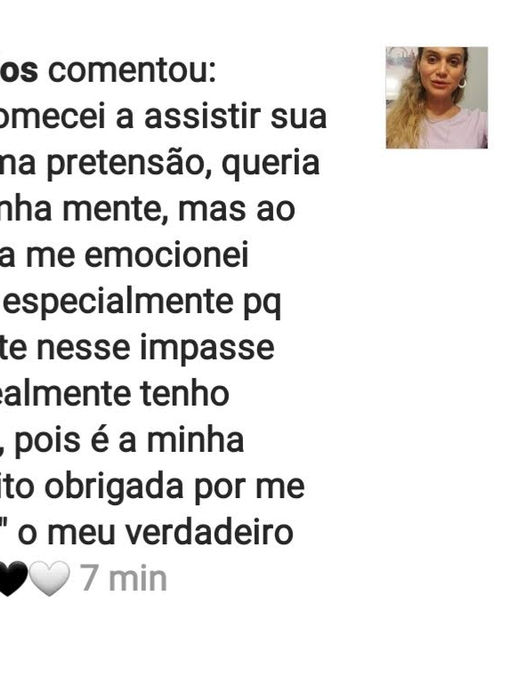The image size is (525, 700).
Task: Tap the line "omecei a assistir sua"
Action: coord(163,117)
